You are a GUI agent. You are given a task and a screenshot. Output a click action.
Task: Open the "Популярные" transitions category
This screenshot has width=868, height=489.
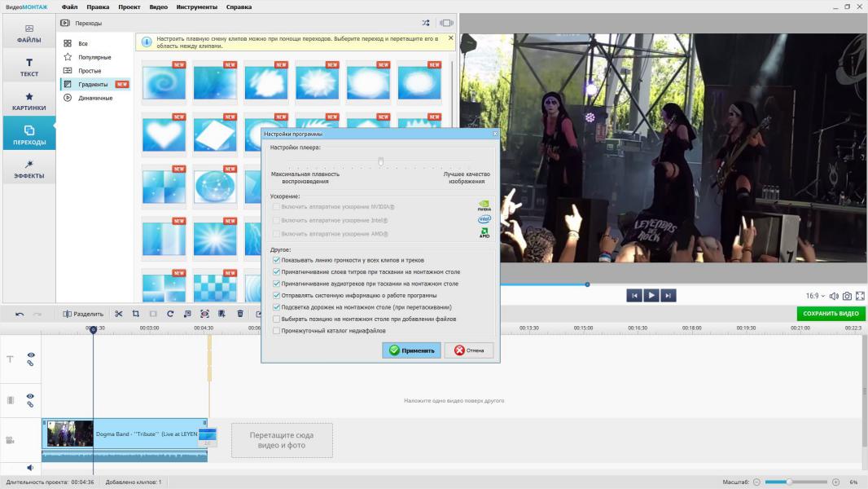tap(94, 57)
